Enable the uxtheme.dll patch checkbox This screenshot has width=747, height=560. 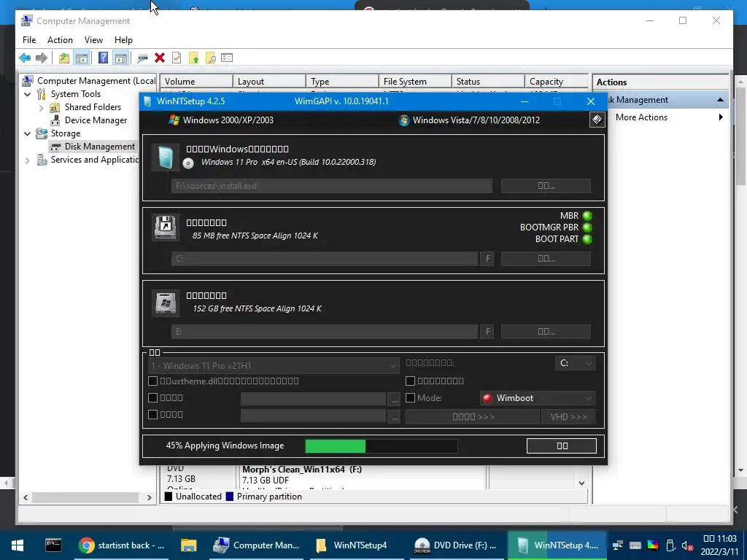[x=153, y=381]
